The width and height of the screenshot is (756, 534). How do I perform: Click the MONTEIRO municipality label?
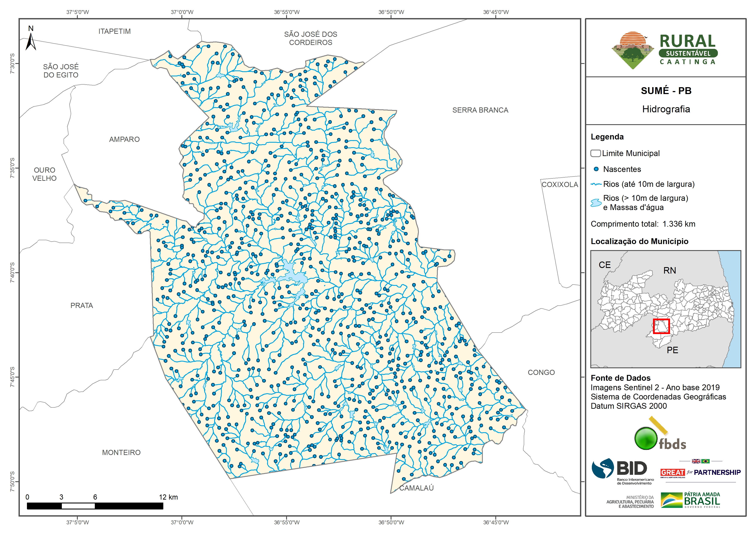(x=121, y=452)
